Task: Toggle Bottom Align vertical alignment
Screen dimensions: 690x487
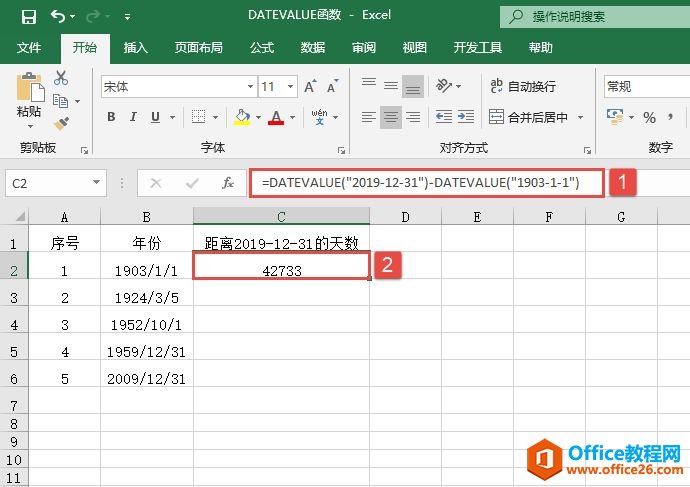Action: pyautogui.click(x=413, y=86)
